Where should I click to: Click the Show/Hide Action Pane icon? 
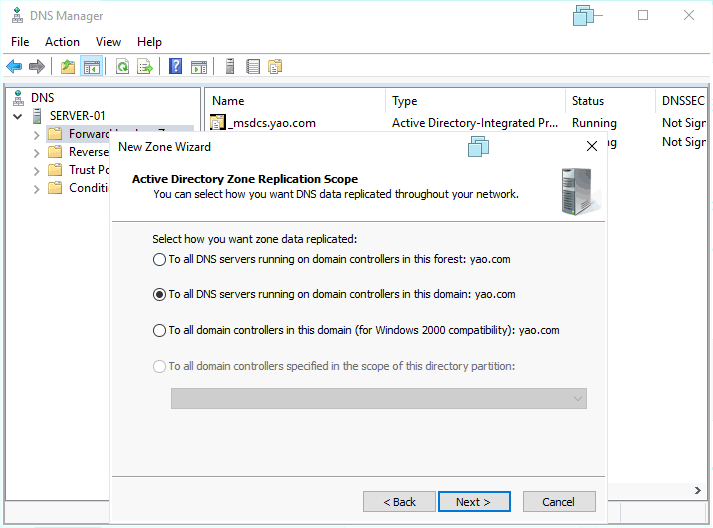pyautogui.click(x=199, y=67)
